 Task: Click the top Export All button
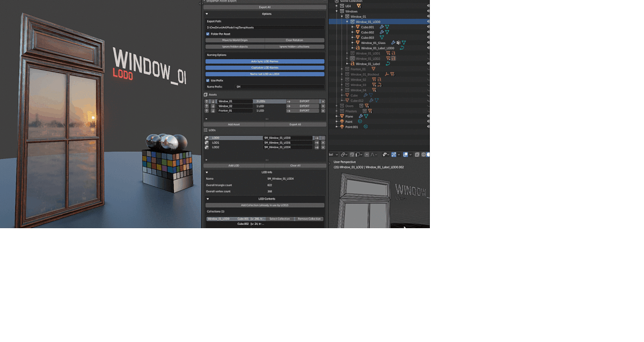[x=265, y=7]
